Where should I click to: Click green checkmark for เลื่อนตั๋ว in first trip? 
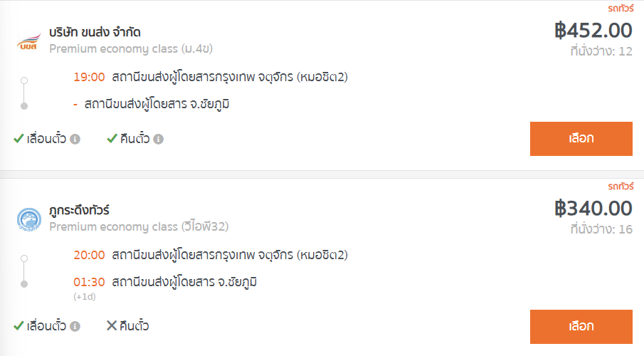click(19, 139)
